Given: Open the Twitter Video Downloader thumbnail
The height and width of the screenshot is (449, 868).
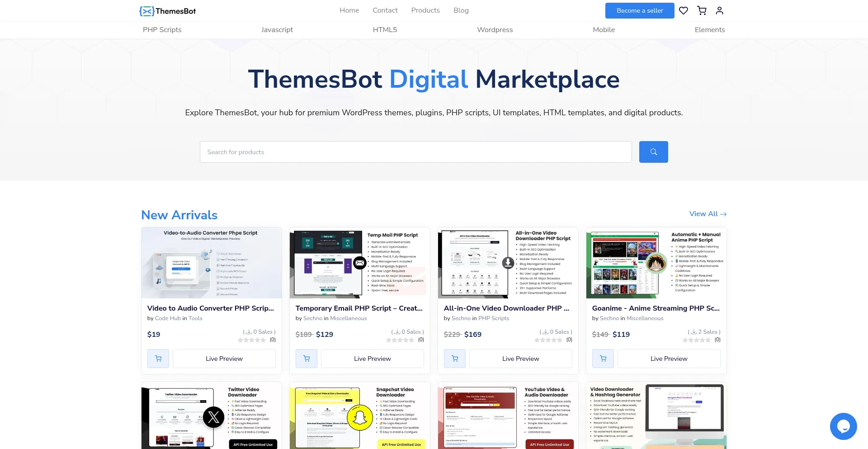Looking at the screenshot, I should pyautogui.click(x=211, y=416).
